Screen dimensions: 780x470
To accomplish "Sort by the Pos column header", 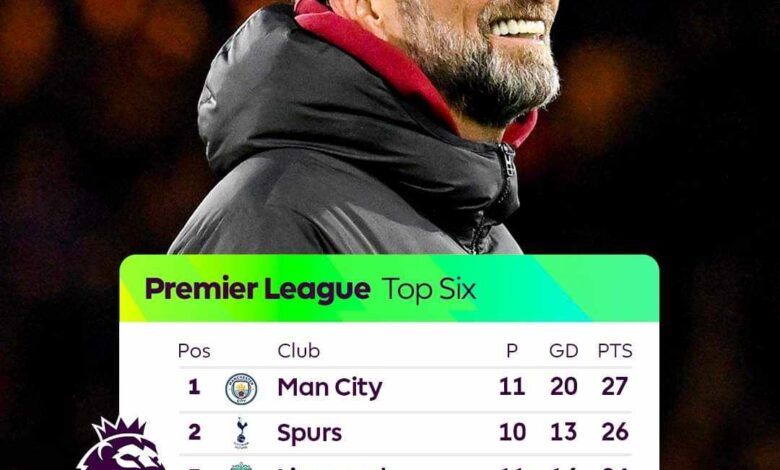I will click(194, 351).
